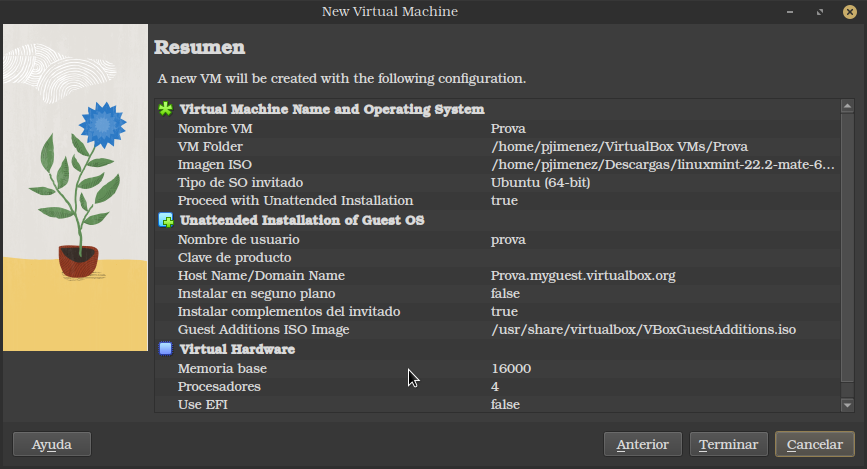This screenshot has width=867, height=469.
Task: Click the Unattended Installation section icon
Action: pyautogui.click(x=166, y=220)
